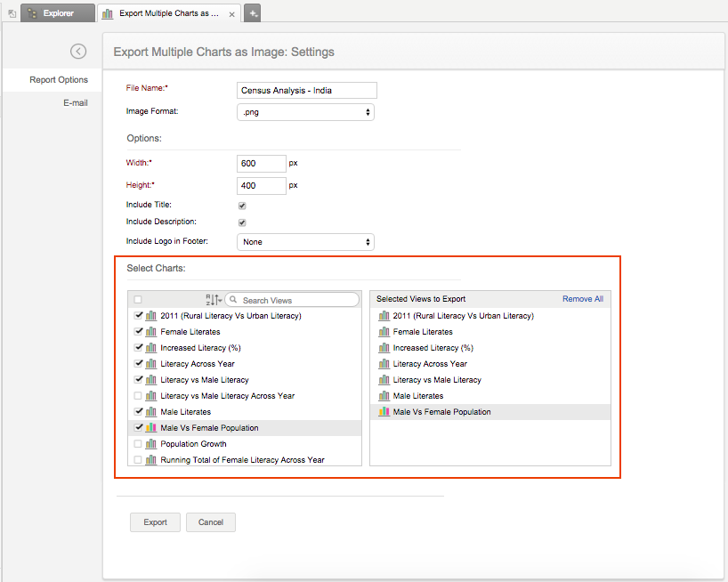Viewport: 728px width, 582px height.
Task: Click the add new tab plus icon
Action: pos(253,13)
